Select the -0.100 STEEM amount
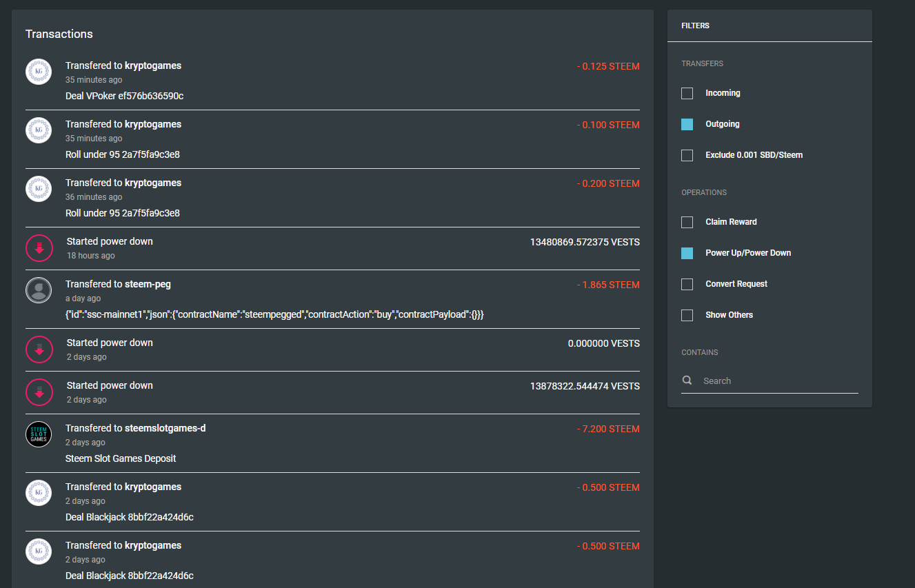 608,125
